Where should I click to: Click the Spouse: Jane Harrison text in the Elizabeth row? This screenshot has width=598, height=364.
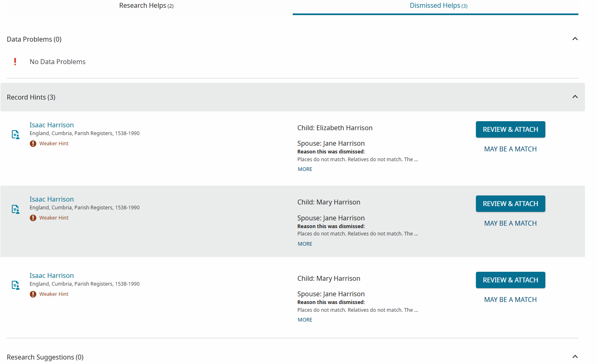pos(331,143)
